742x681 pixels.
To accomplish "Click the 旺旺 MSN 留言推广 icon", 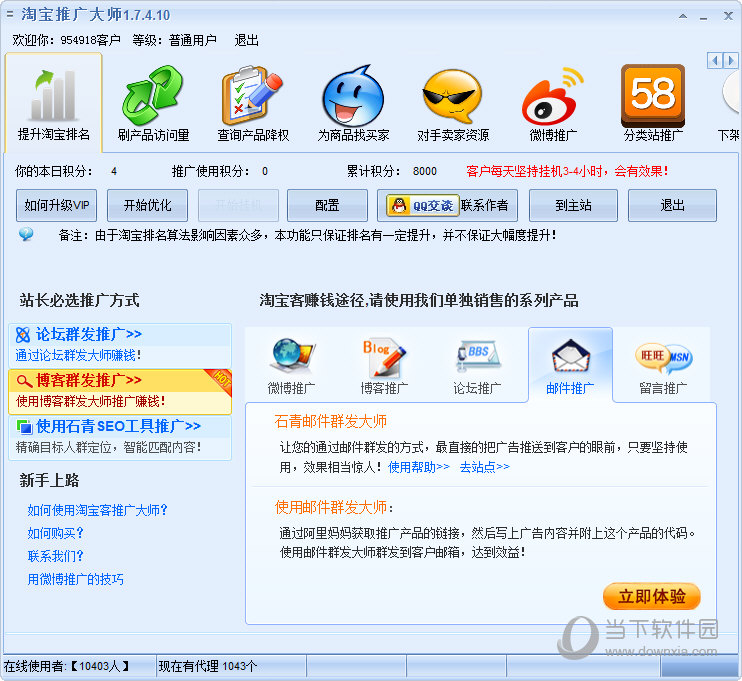I will (663, 357).
